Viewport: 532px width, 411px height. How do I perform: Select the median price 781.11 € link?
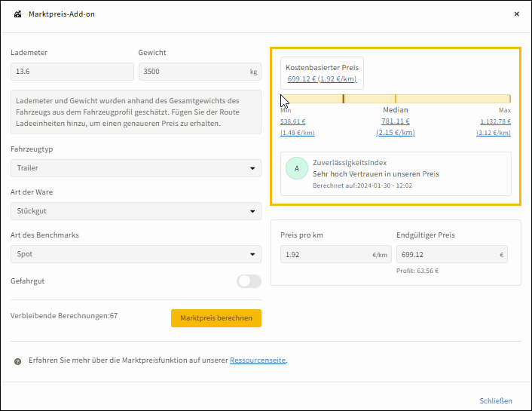pyautogui.click(x=395, y=121)
